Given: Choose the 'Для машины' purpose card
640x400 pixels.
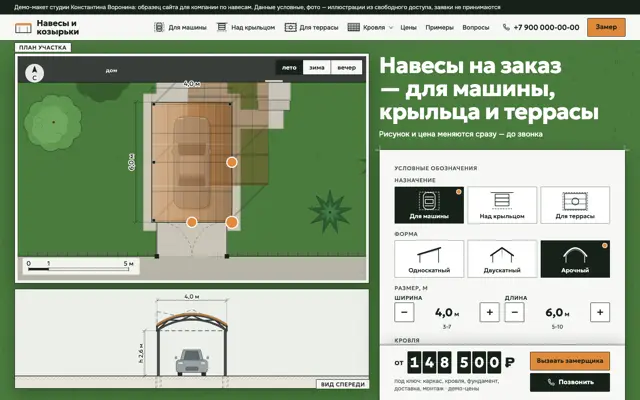Looking at the screenshot, I should coord(429,205).
